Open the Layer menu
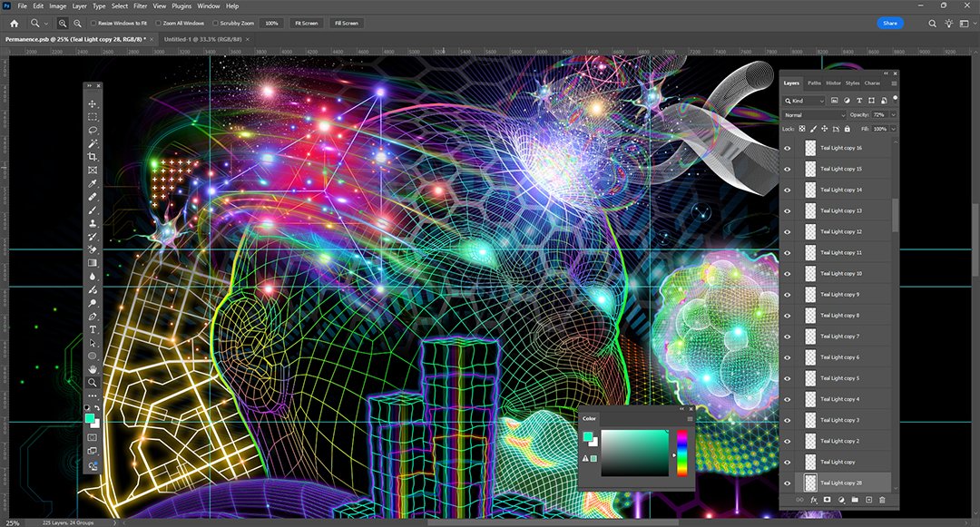This screenshot has height=527, width=980. [x=79, y=6]
